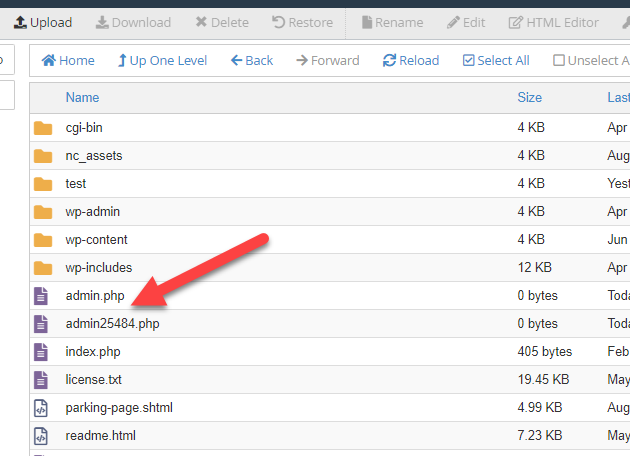Click the Download toolbar button
This screenshot has height=456, width=630.
pyautogui.click(x=133, y=22)
